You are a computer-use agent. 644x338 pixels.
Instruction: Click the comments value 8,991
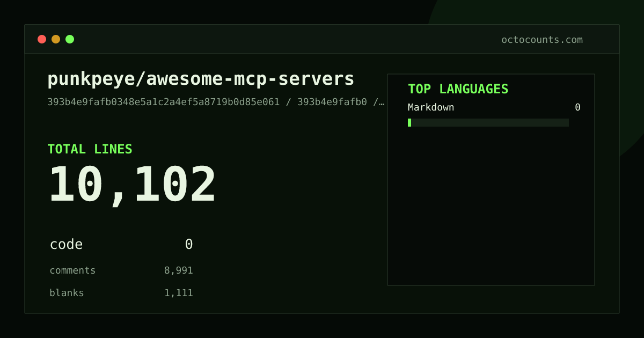click(x=179, y=270)
